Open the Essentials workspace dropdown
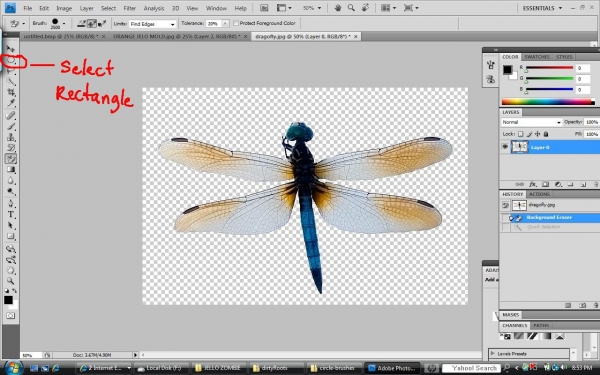 542,8
